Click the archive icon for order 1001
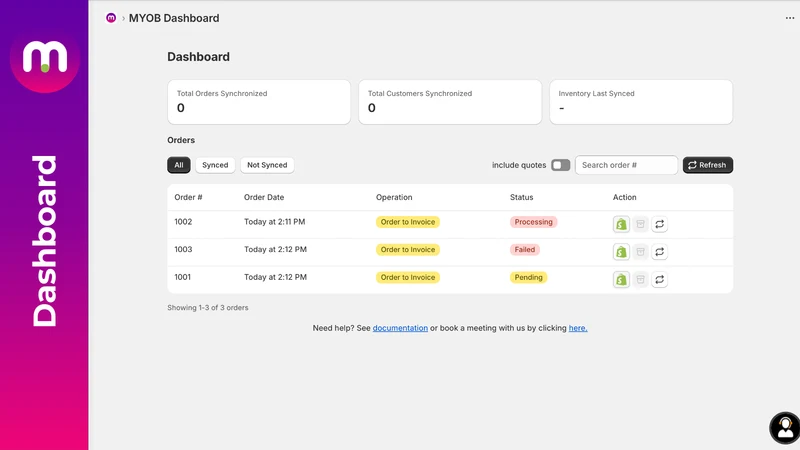Viewport: 800px width, 450px height. 640,280
